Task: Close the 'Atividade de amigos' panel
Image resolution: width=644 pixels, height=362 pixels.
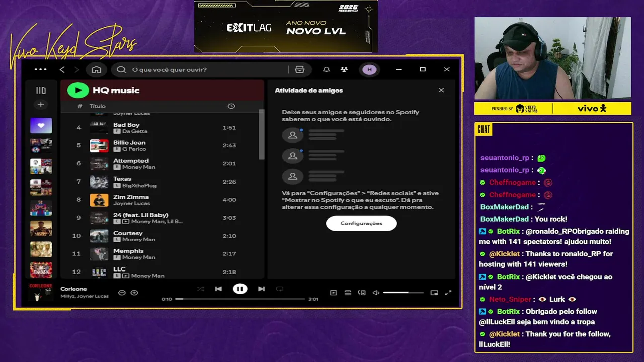Action: click(441, 90)
